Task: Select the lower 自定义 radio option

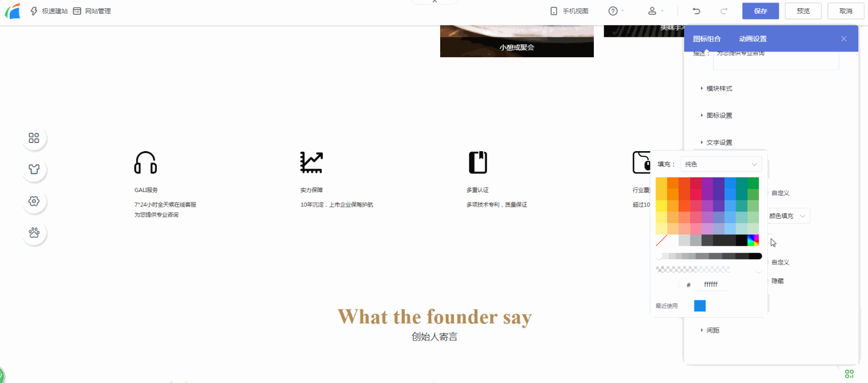Action: pos(779,262)
